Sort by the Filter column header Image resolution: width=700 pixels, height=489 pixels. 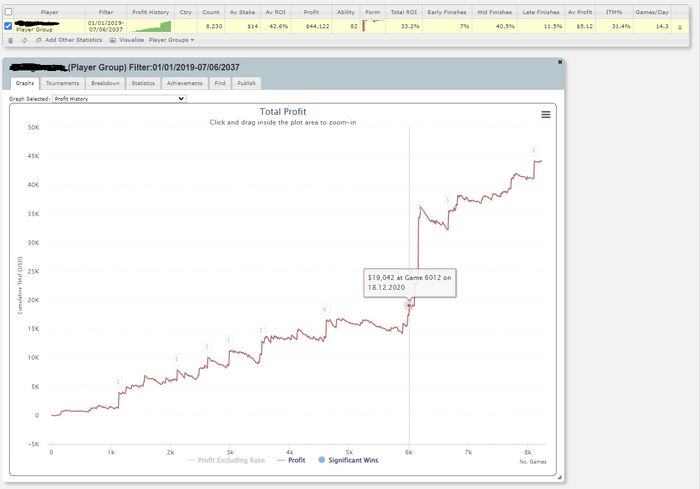pos(106,12)
